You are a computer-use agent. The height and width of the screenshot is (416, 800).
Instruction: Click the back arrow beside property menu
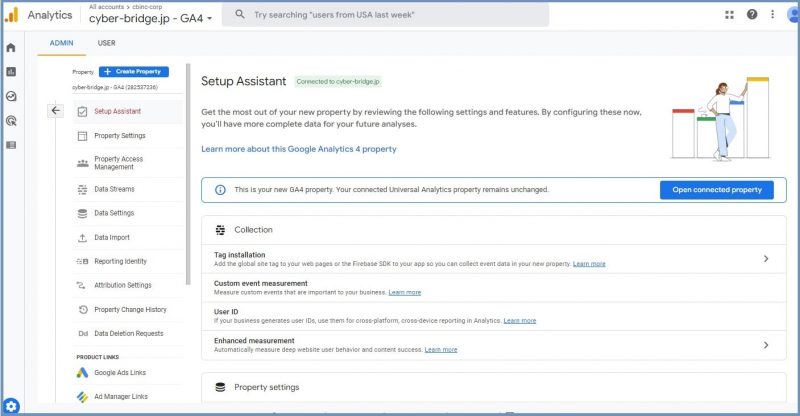click(x=55, y=110)
